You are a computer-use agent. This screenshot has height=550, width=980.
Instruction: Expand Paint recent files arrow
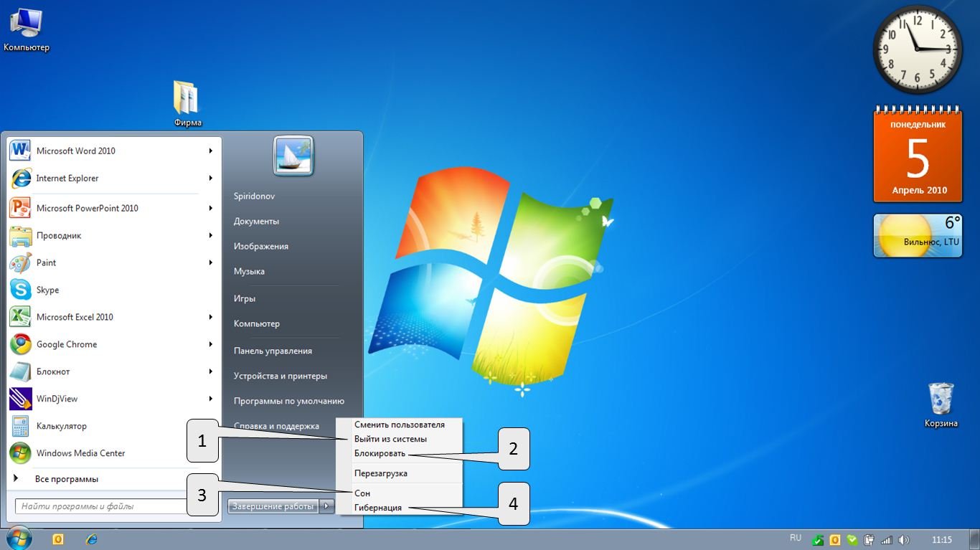pyautogui.click(x=211, y=263)
